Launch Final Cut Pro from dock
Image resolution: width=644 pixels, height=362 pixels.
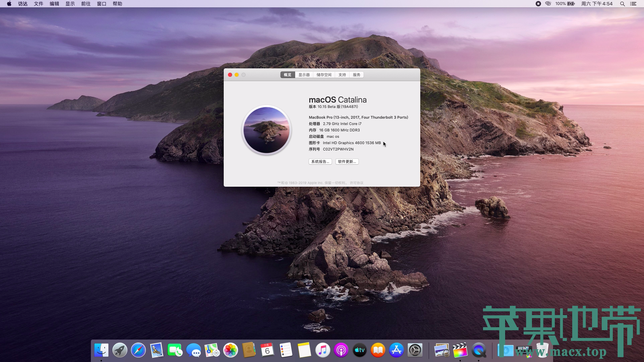[x=460, y=351]
